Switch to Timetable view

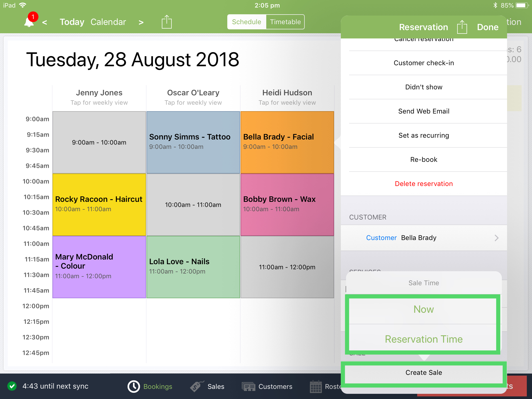[x=285, y=22]
